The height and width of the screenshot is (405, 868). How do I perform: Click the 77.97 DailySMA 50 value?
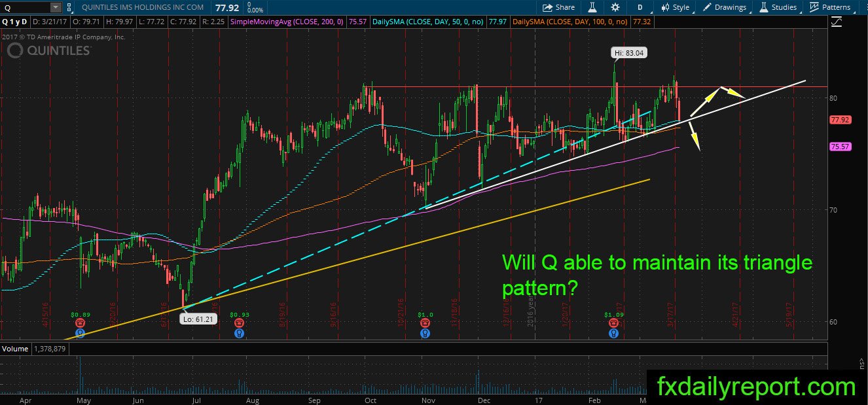point(499,22)
